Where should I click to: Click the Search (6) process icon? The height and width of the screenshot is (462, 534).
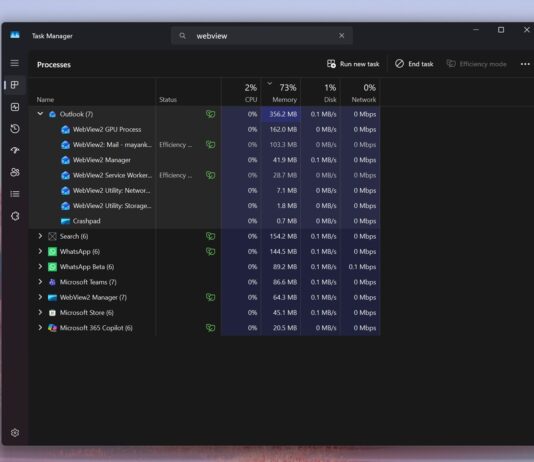(x=52, y=236)
